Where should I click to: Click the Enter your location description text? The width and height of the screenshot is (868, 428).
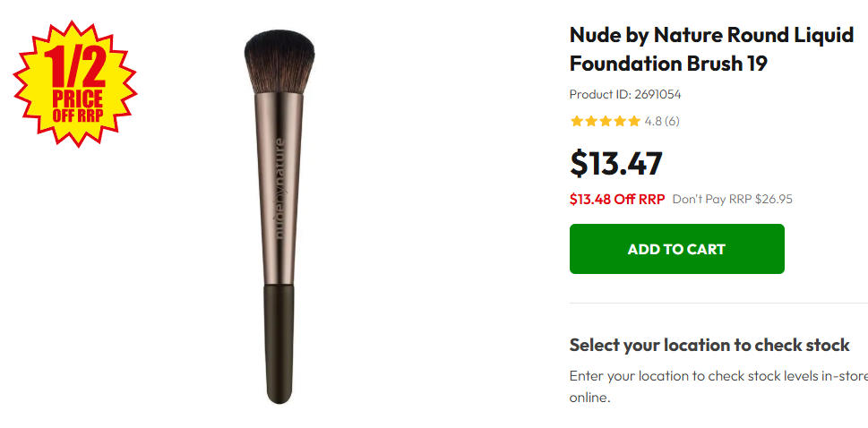(x=717, y=376)
